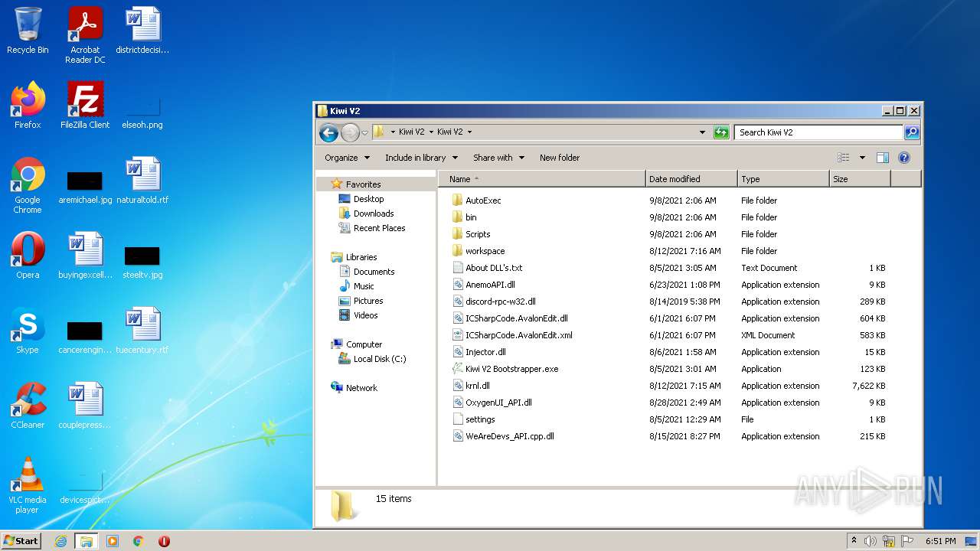The height and width of the screenshot is (551, 980).
Task: Select Favorites in navigation pane
Action: coord(363,184)
